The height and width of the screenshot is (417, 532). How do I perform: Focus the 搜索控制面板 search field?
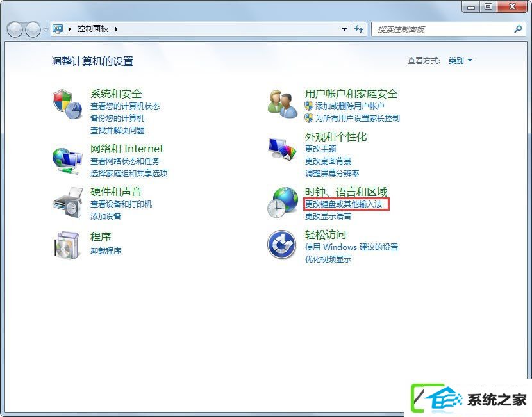448,29
